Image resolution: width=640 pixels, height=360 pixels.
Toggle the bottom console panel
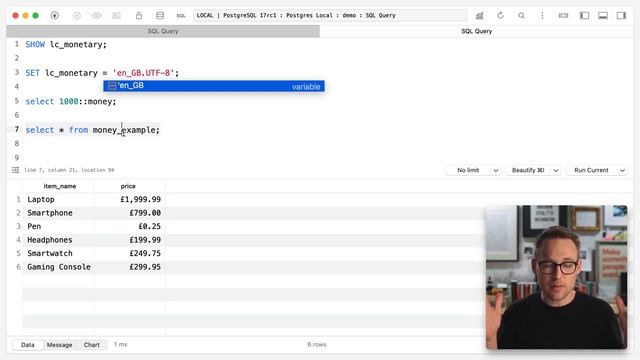(x=603, y=16)
